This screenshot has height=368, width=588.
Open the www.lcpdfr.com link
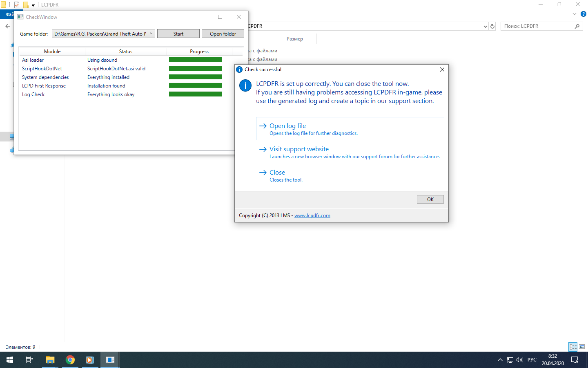(312, 215)
